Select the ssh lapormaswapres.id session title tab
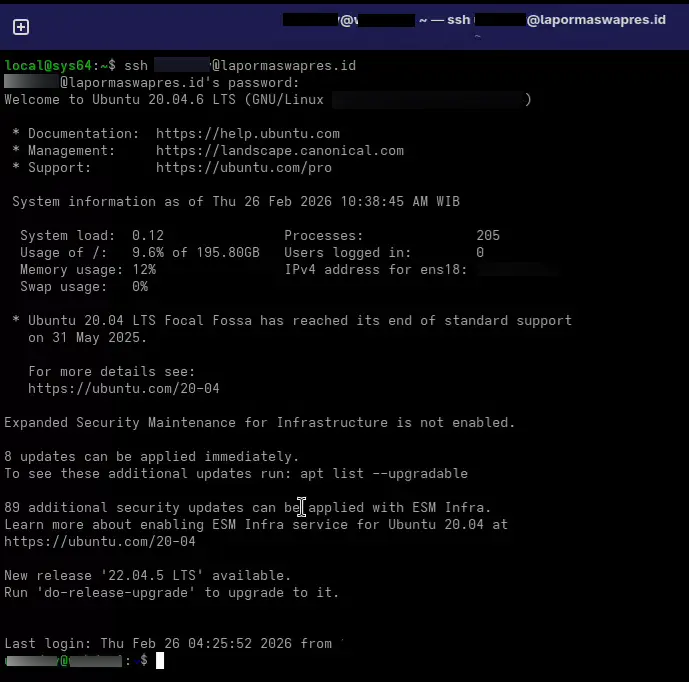 (x=474, y=20)
